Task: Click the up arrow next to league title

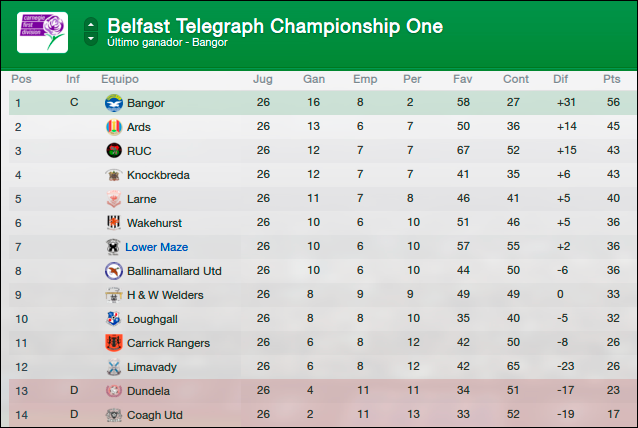Action: pyautogui.click(x=91, y=25)
